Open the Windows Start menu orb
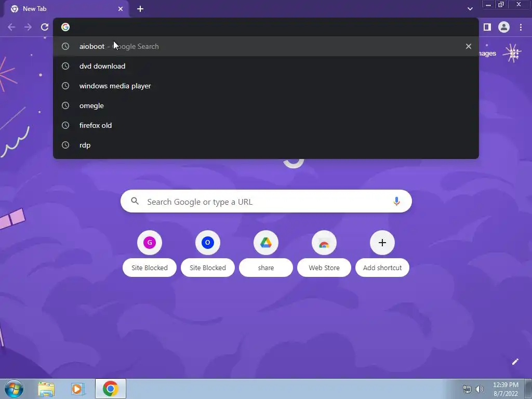This screenshot has width=532, height=399. click(x=14, y=389)
